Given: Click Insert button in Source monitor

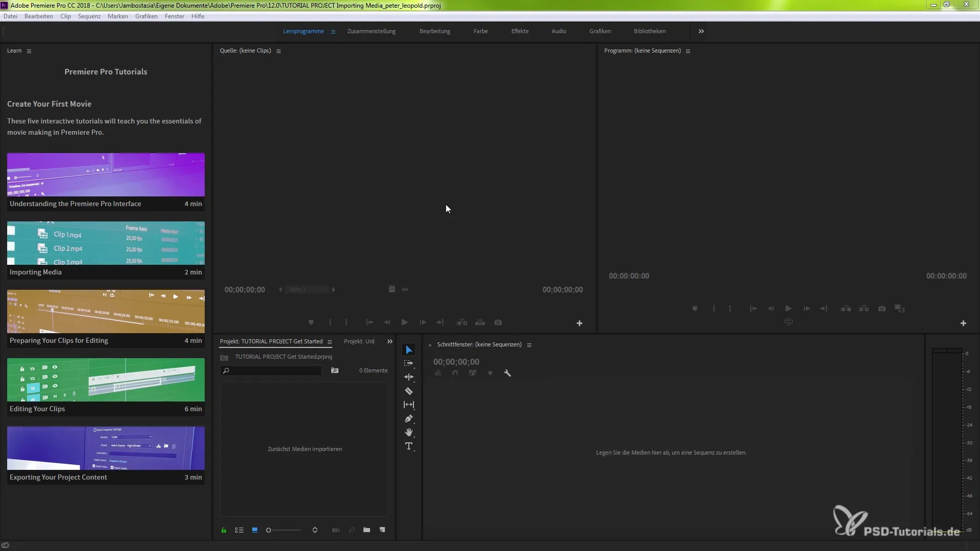Looking at the screenshot, I should [x=462, y=322].
